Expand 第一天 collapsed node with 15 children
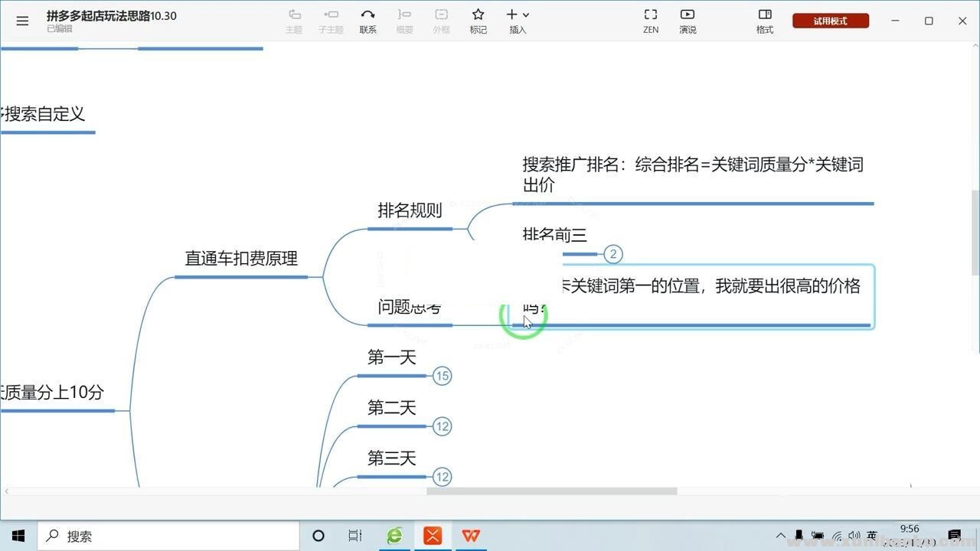The width and height of the screenshot is (980, 551). pos(442,376)
